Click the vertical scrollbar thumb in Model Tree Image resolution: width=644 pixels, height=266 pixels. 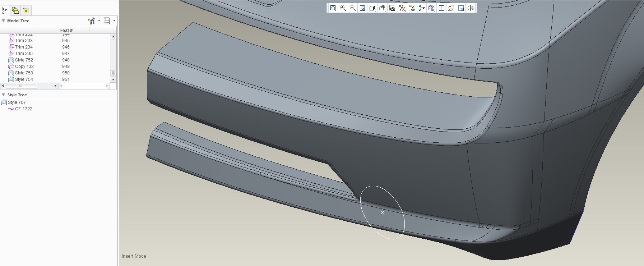pyautogui.click(x=113, y=73)
